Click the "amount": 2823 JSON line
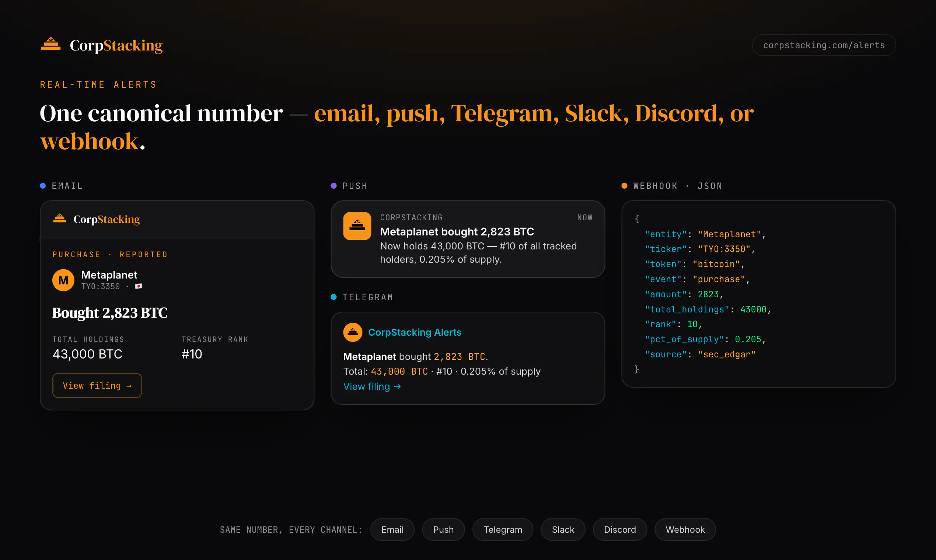Image resolution: width=936 pixels, height=560 pixels. pos(684,294)
